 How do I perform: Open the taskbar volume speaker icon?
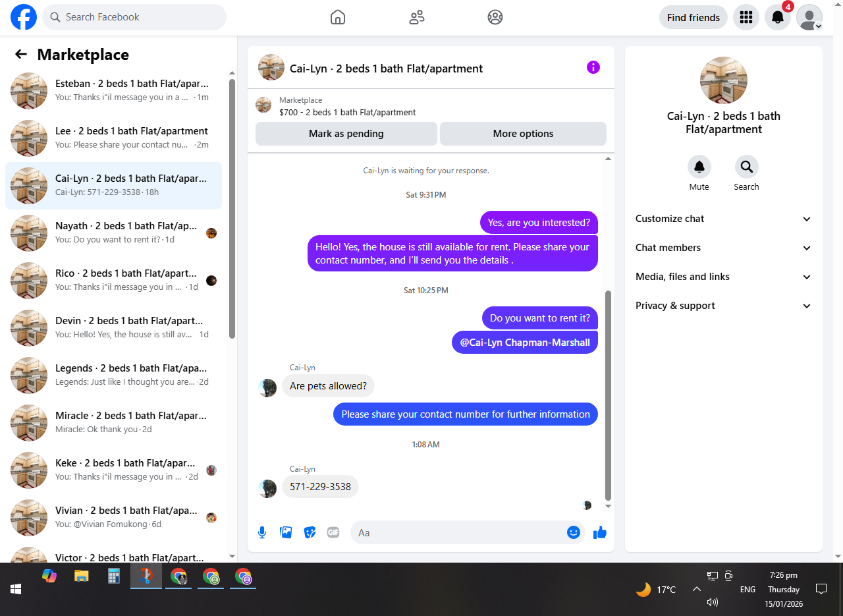click(x=712, y=602)
